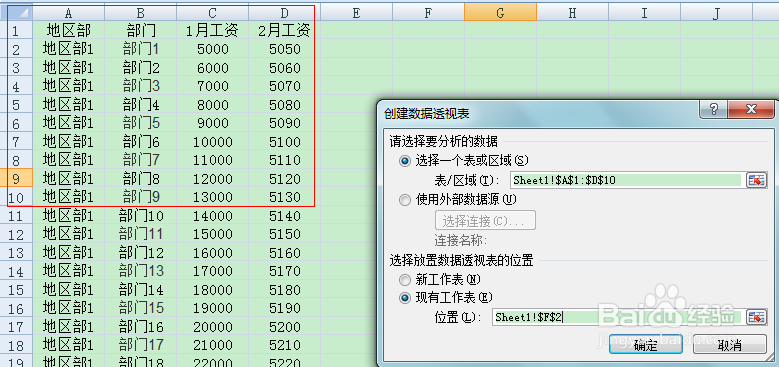Click the 1月工资 header cell

pyautogui.click(x=213, y=31)
